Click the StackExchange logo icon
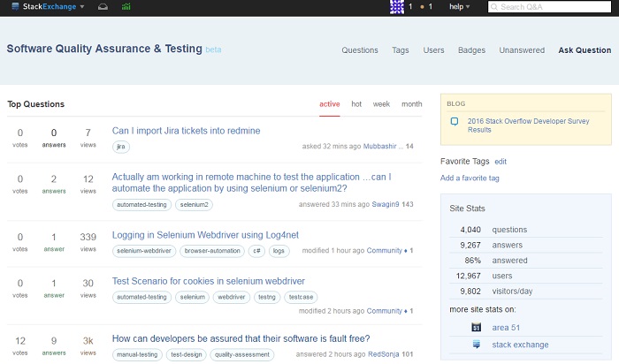Image resolution: width=619 pixels, height=364 pixels. click(12, 7)
